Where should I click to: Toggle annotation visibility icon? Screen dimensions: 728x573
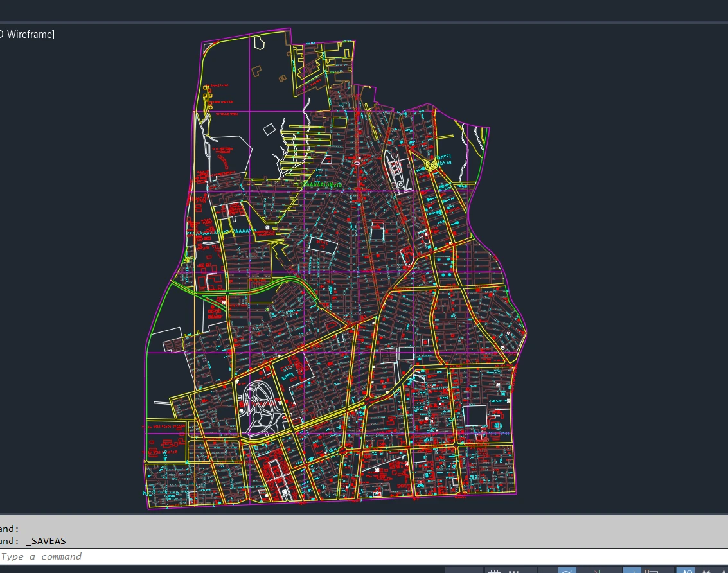coord(686,570)
